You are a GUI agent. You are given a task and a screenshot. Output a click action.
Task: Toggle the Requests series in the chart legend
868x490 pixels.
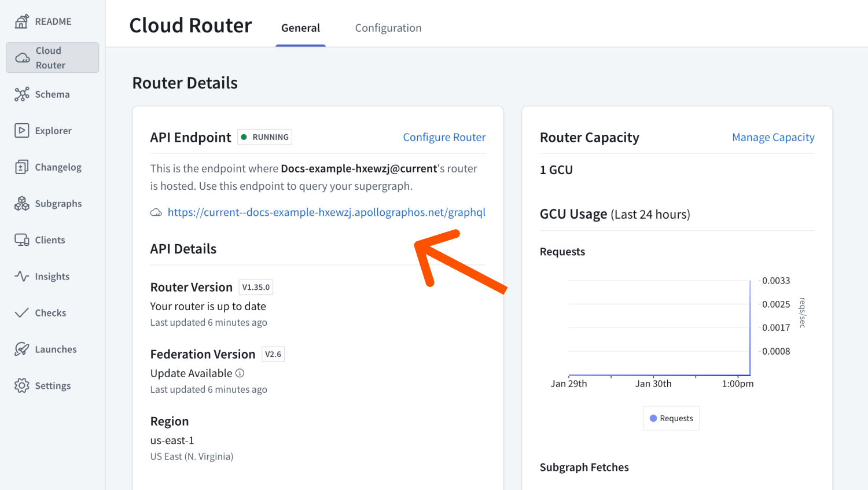click(x=671, y=418)
